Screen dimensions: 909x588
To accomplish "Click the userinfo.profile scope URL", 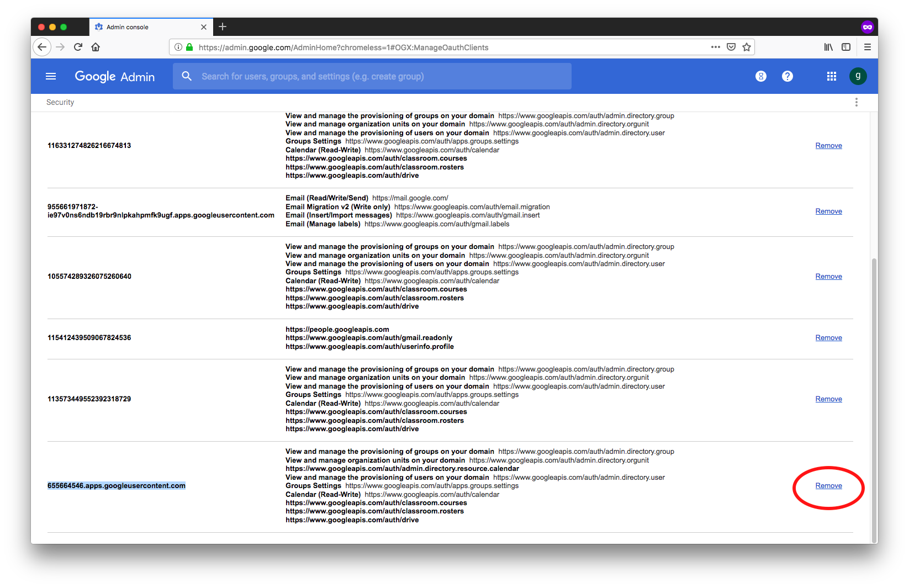I will (369, 347).
